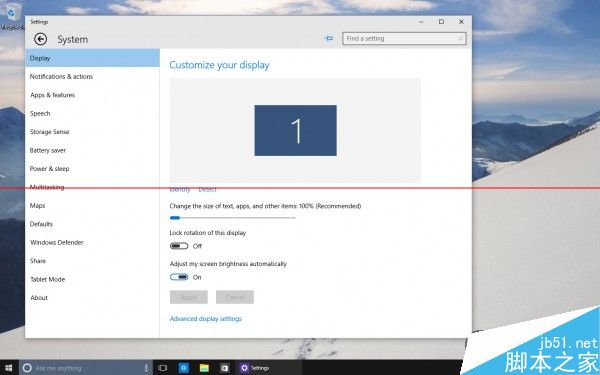600x375 pixels.
Task: Open the Windows Start button
Action: (x=8, y=368)
